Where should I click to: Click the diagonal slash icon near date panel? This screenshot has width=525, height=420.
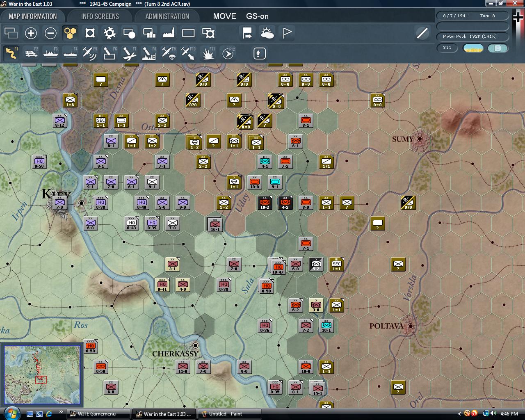click(422, 33)
